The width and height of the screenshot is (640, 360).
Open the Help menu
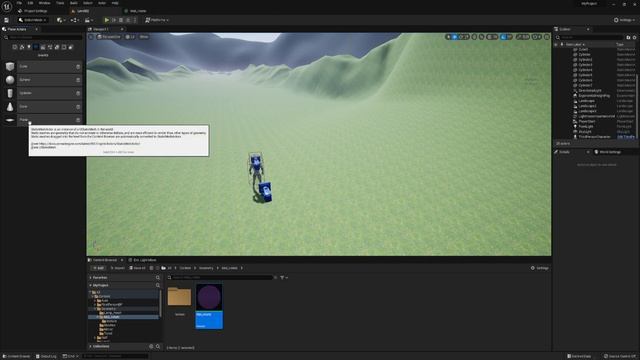click(115, 3)
